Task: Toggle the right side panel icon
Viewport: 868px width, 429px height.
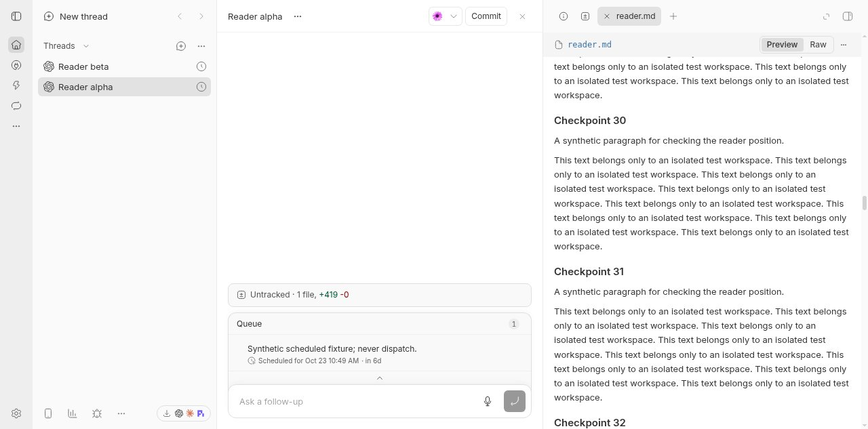Action: click(848, 16)
